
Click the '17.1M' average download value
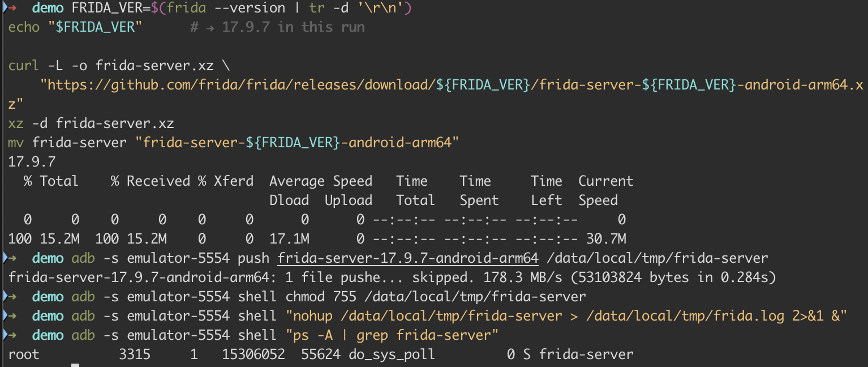click(x=289, y=239)
